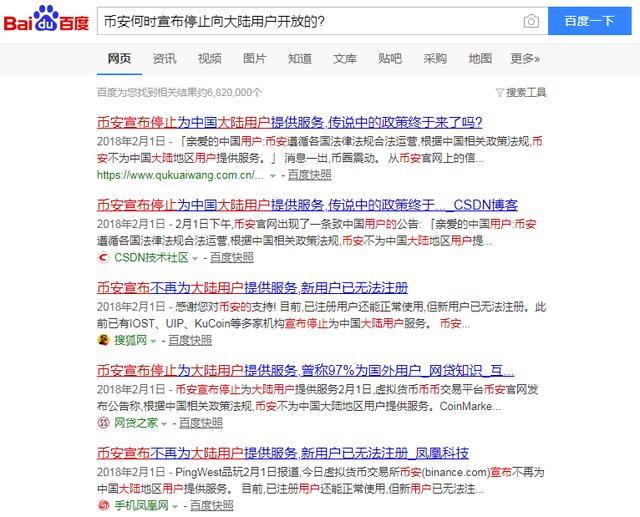Image resolution: width=640 pixels, height=517 pixels.
Task: Click the Baidu logo
Action: tap(46, 19)
